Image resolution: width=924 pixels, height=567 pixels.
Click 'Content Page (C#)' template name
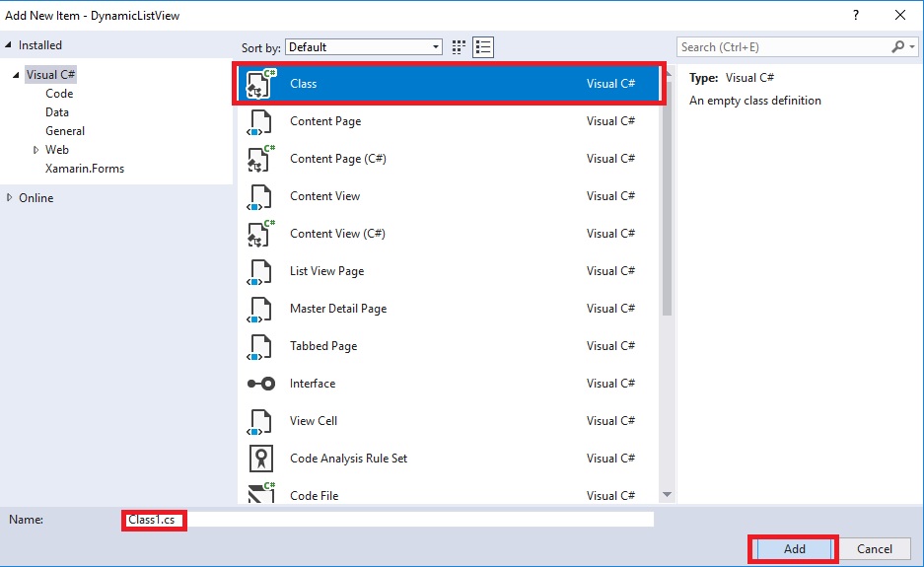click(x=337, y=159)
